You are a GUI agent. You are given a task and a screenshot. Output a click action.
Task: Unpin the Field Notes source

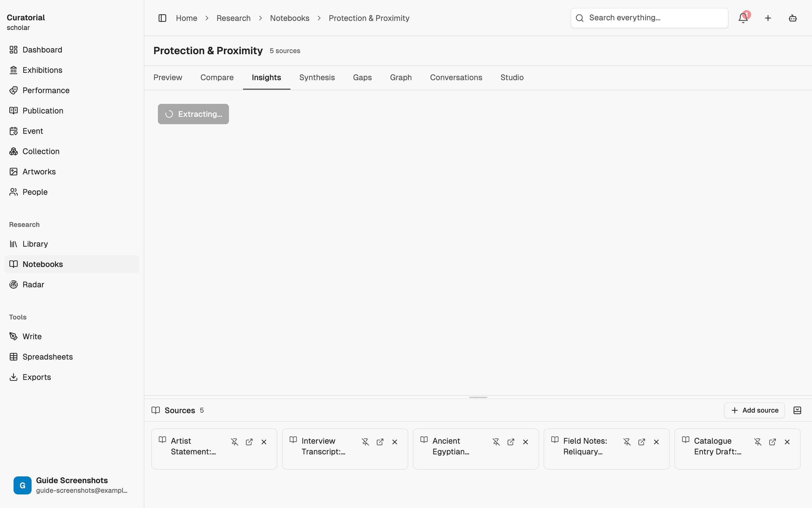pyautogui.click(x=627, y=442)
